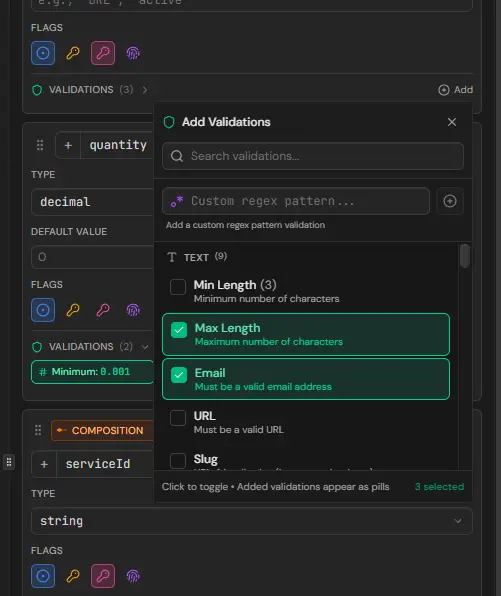Click the Minimum: 0.001 validation pill
This screenshot has height=596, width=501.
tap(92, 372)
